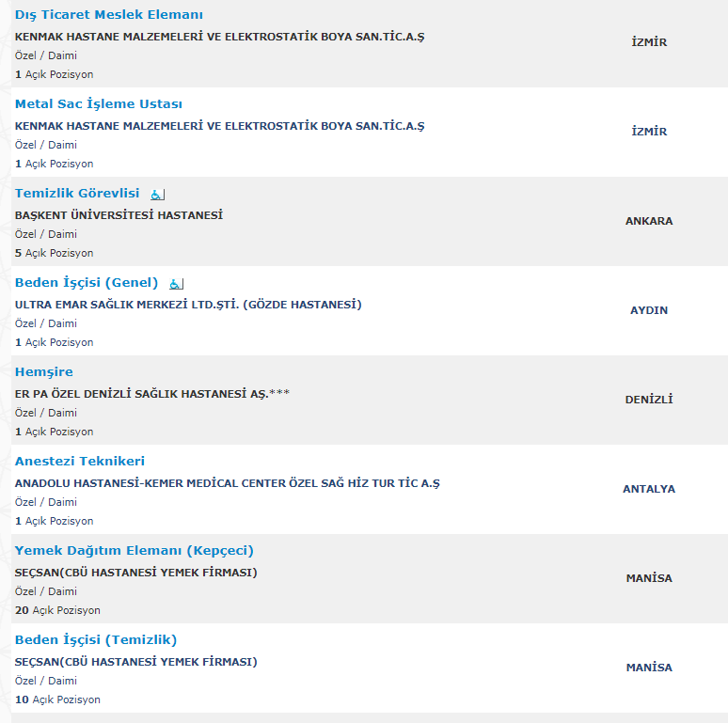Click the ANADOLU HASTANESİ-KEMER MEDICAL CENTER employer
This screenshot has height=723, width=728.
(228, 483)
